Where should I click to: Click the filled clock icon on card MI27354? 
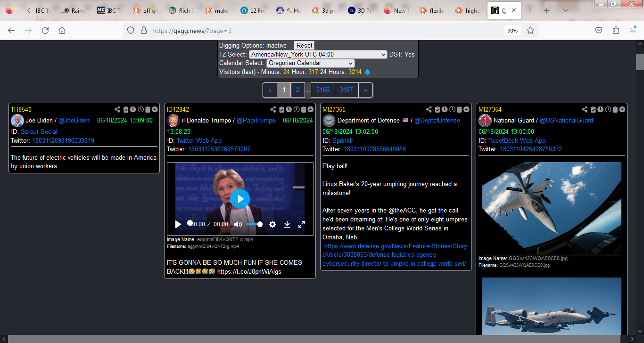coord(601,110)
